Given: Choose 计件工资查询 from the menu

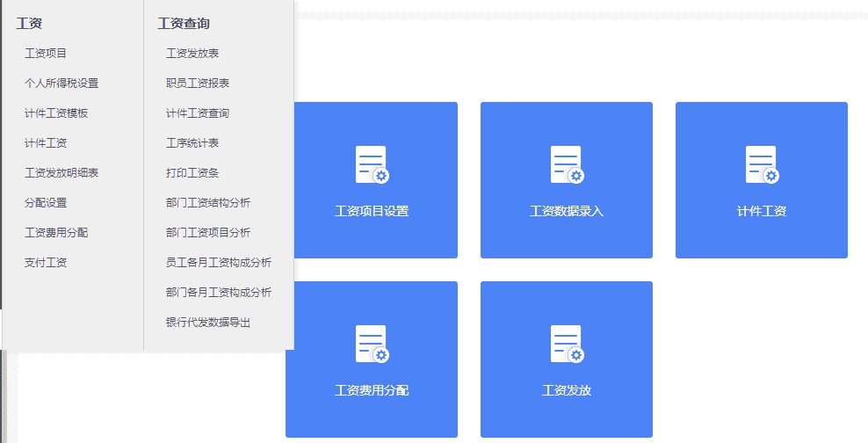Looking at the screenshot, I should pos(198,113).
